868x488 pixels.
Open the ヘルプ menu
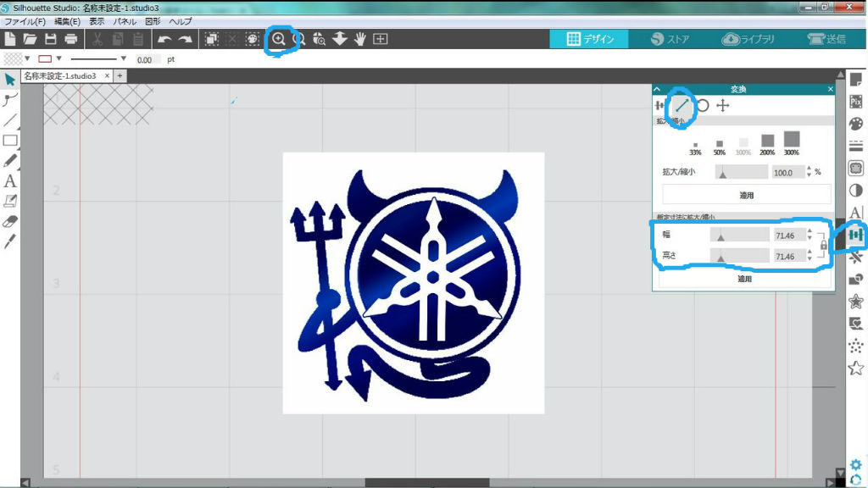point(181,21)
